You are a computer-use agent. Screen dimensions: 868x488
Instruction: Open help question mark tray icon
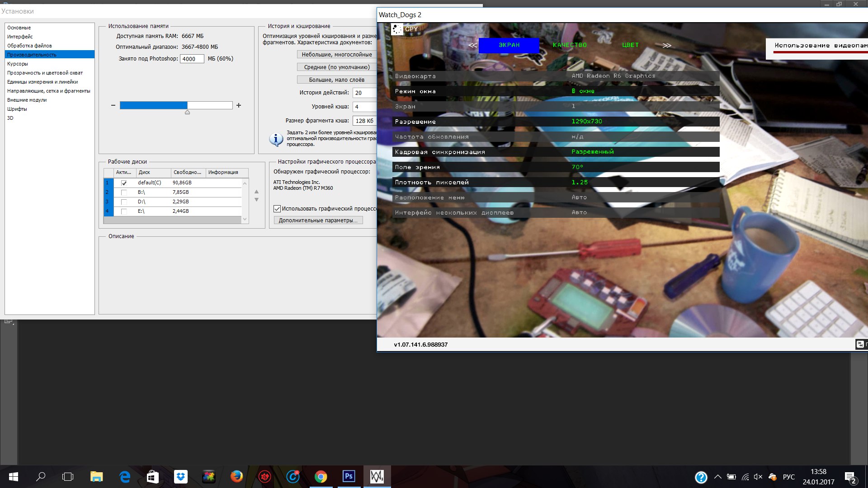click(x=701, y=477)
